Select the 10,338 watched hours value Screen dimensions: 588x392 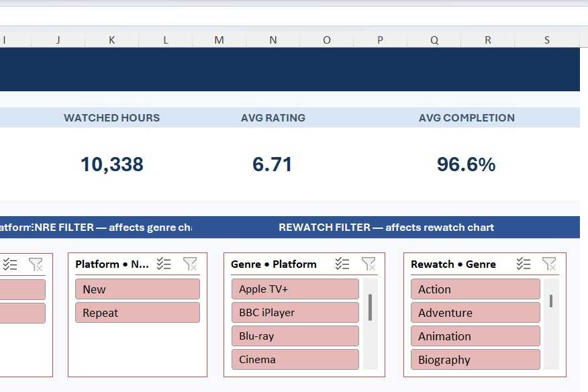point(111,164)
